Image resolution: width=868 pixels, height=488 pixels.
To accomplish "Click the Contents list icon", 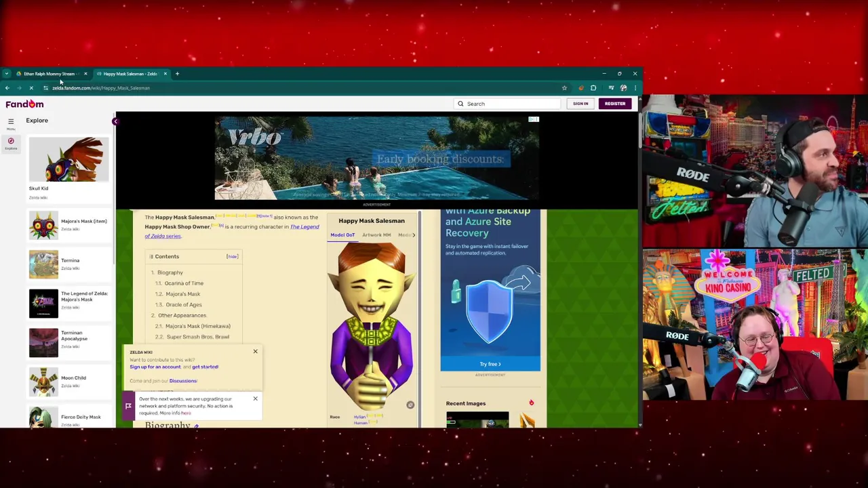I will click(x=151, y=257).
